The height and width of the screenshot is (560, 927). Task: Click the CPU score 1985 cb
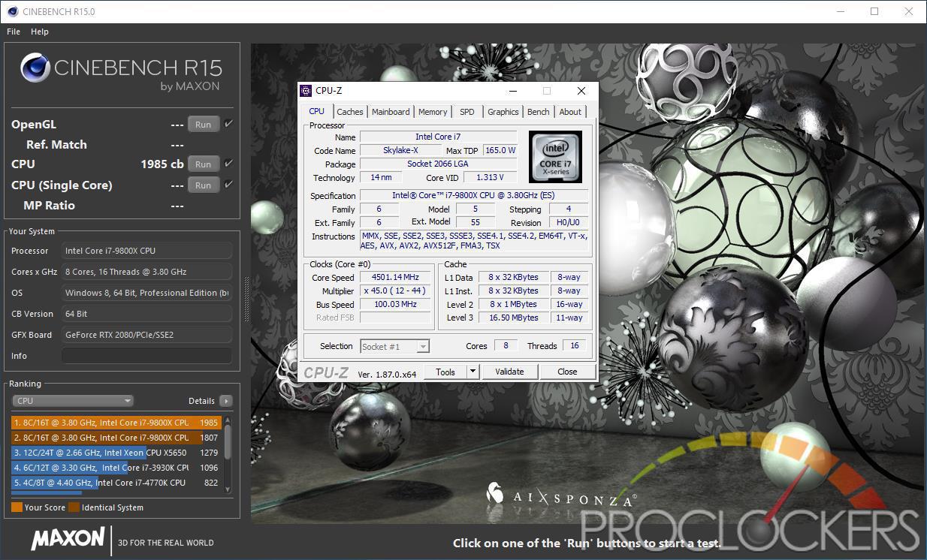(x=162, y=164)
